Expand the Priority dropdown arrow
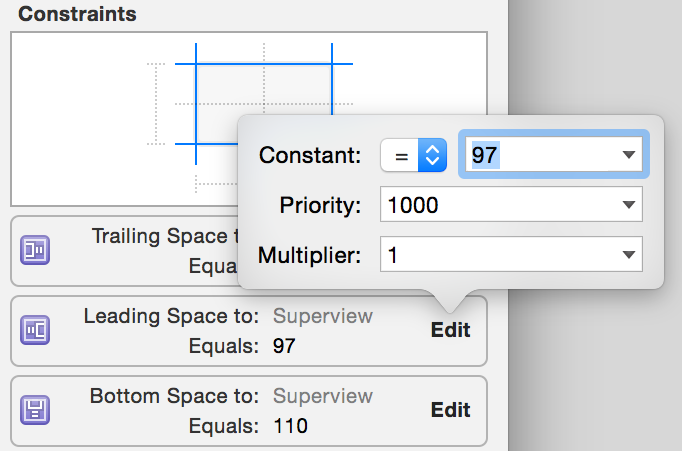This screenshot has width=682, height=451. point(628,205)
